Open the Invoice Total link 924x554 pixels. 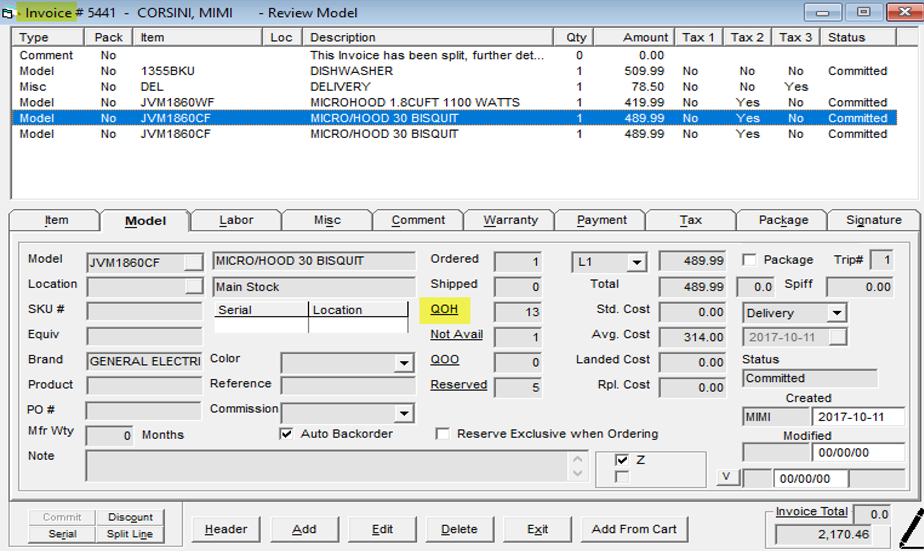811,512
